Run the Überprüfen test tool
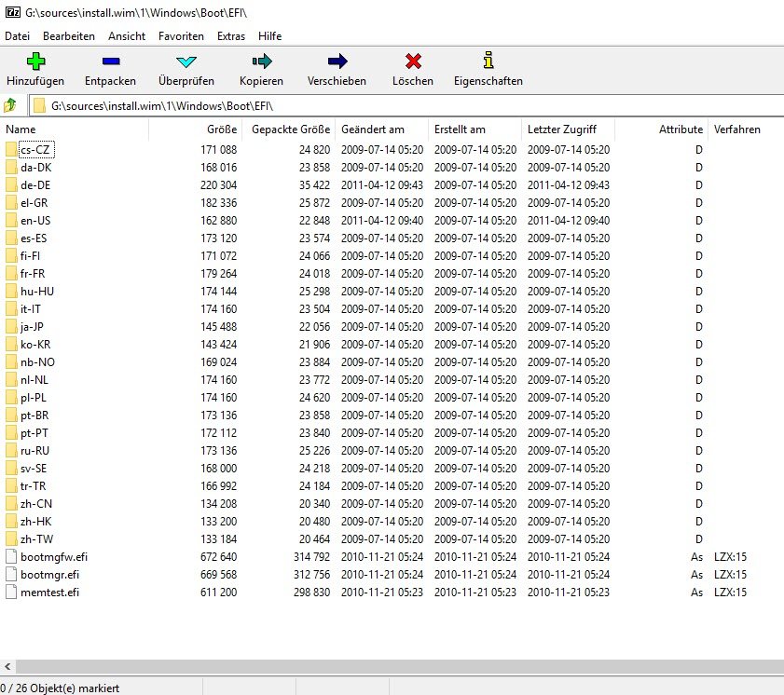Viewport: 784px width, 695px height. pos(186,61)
